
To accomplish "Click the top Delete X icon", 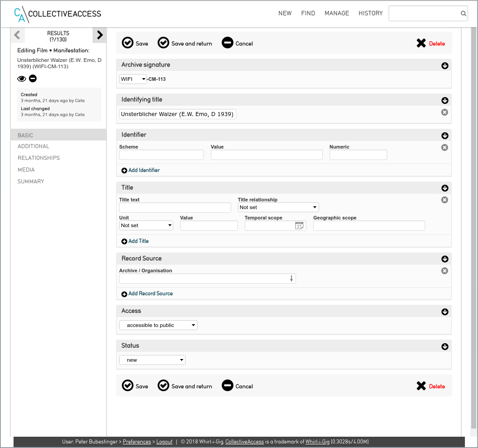I will pyautogui.click(x=421, y=43).
